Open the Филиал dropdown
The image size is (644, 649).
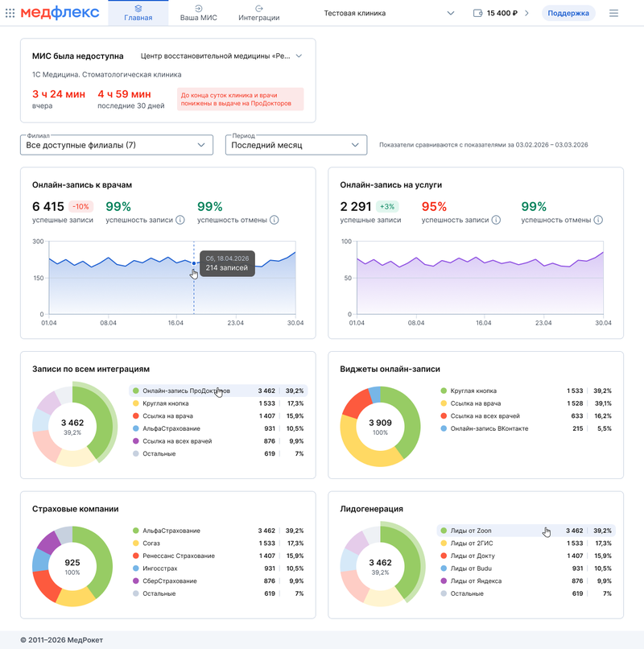coord(117,145)
